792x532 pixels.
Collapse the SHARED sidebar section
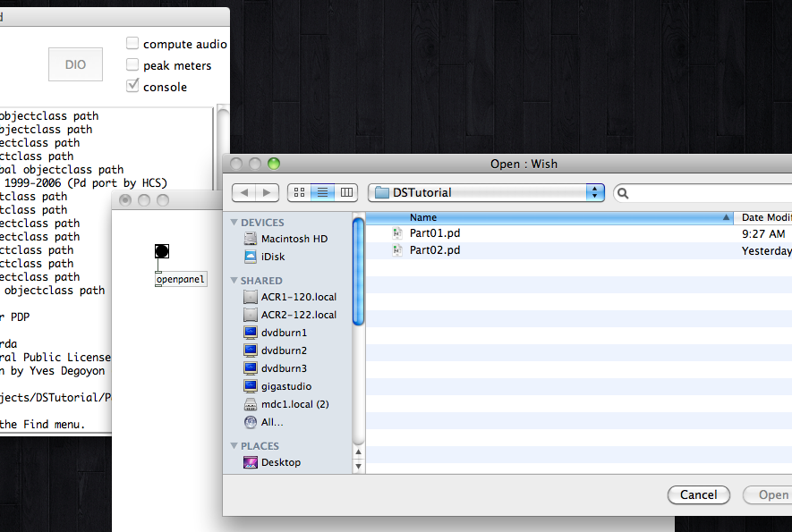pos(234,281)
